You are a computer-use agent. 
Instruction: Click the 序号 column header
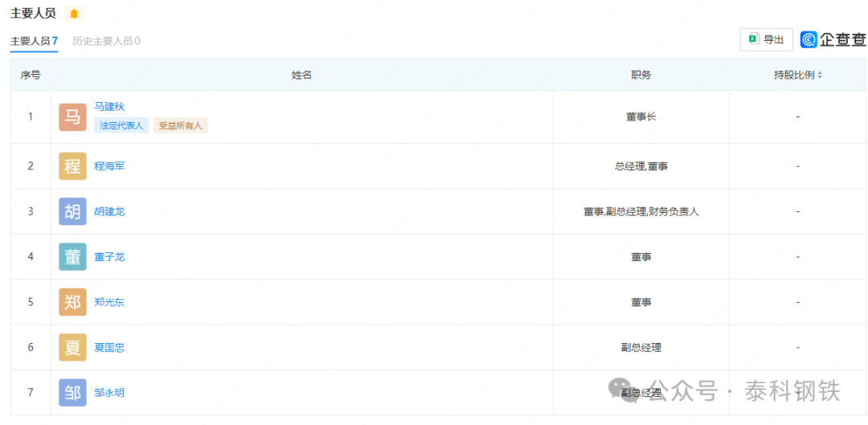coord(31,76)
